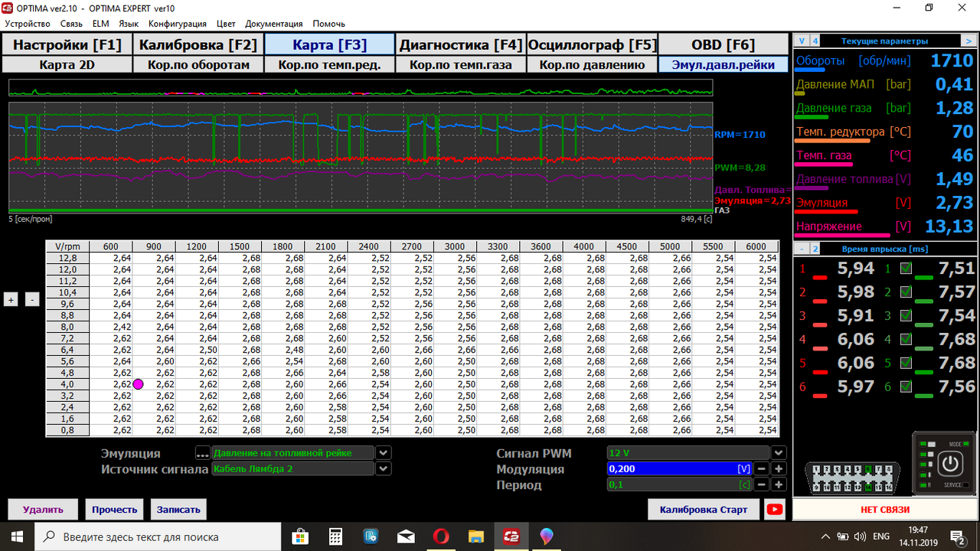Click the ellipsis button beside Эмуляция
Screen dimensions: 980x551
coord(201,453)
